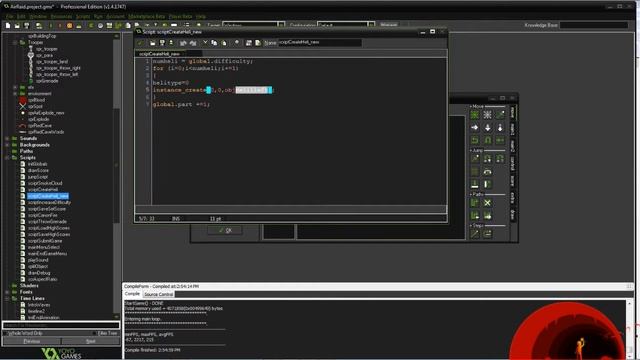Screen dimensions: 640x360
Task: Select scriptCreateHeli_new in resource tree
Action: click(x=48, y=196)
